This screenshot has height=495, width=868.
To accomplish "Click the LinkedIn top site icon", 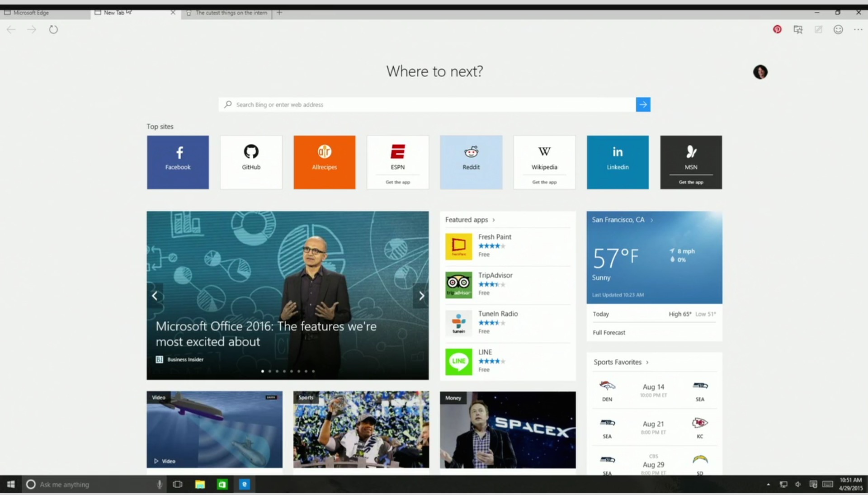I will click(x=618, y=162).
